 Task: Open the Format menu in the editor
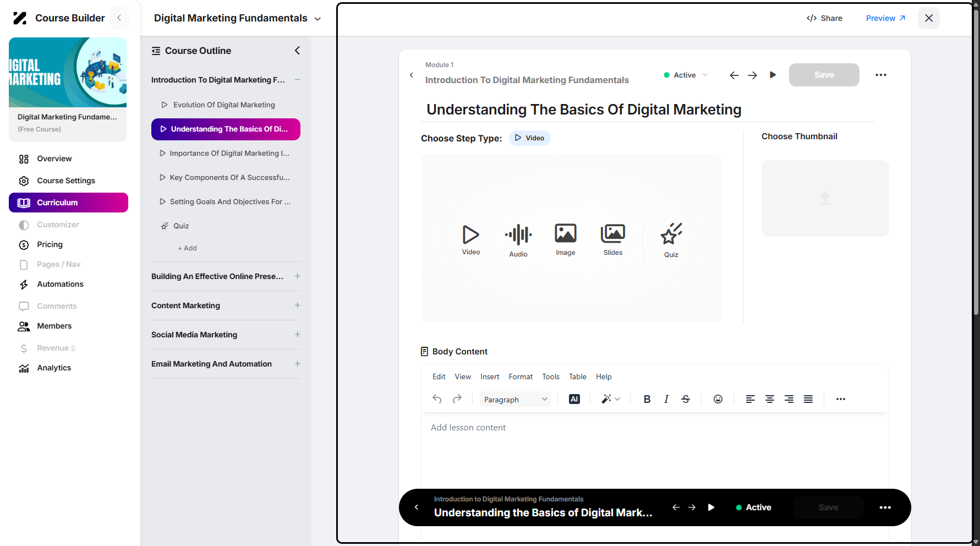(x=521, y=376)
